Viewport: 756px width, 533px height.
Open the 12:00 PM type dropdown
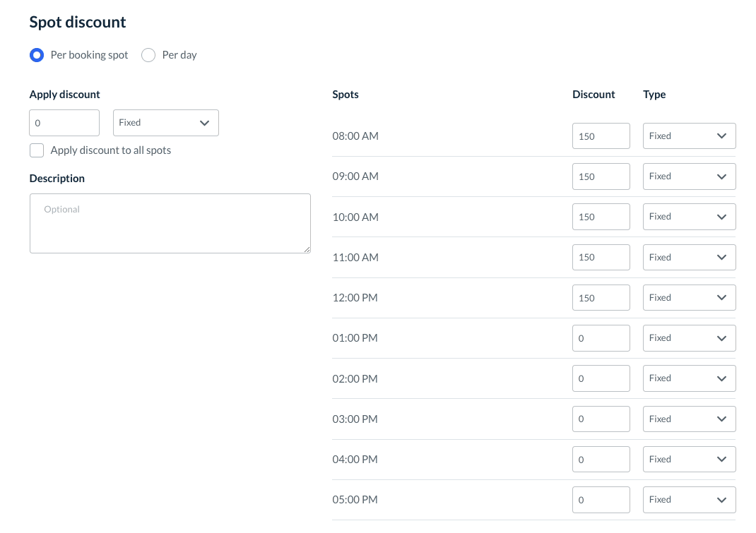click(689, 298)
